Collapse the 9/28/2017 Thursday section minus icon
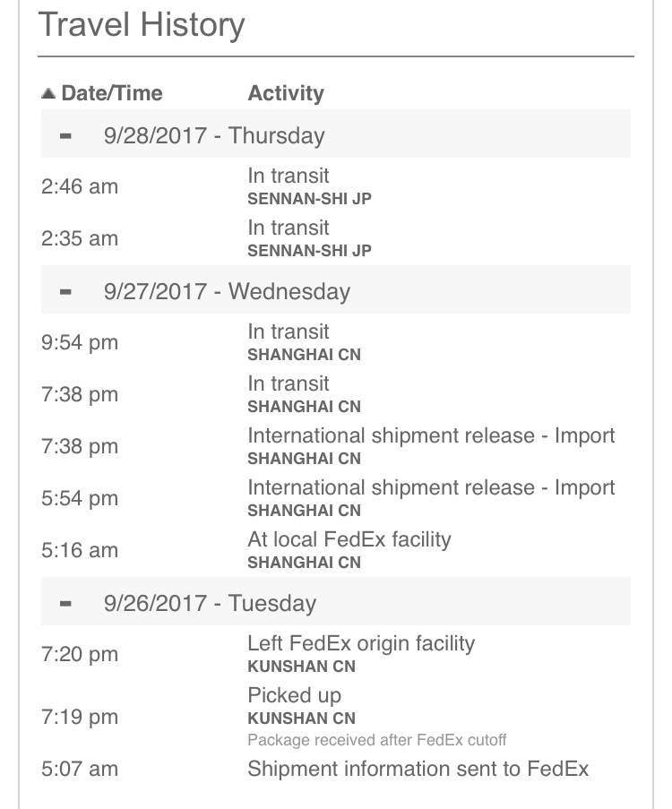The width and height of the screenshot is (672, 809). pos(65,136)
